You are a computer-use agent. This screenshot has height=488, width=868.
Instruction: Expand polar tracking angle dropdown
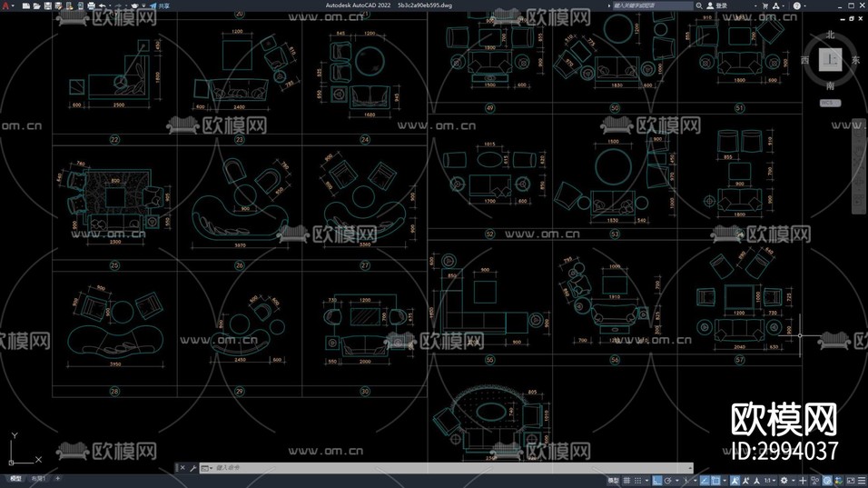677,480
